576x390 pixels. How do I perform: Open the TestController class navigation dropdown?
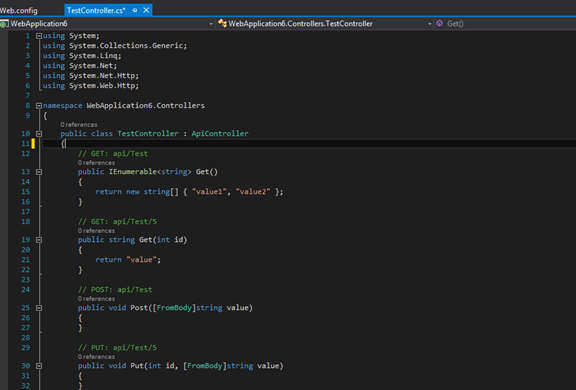click(x=429, y=24)
